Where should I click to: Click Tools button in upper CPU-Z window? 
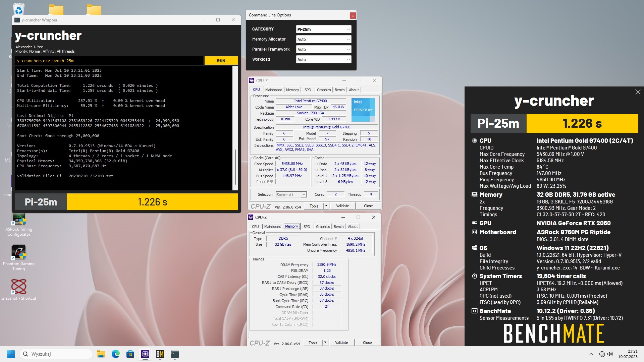click(x=314, y=206)
